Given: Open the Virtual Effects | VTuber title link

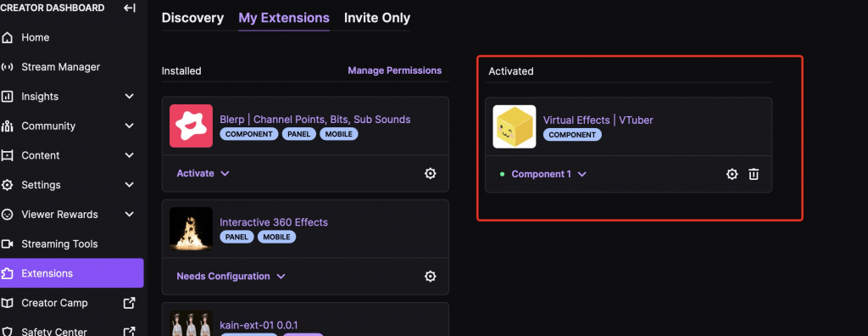Looking at the screenshot, I should pyautogui.click(x=598, y=120).
